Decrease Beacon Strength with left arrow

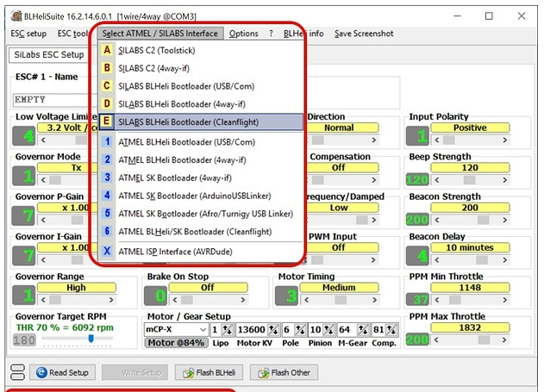tap(437, 220)
